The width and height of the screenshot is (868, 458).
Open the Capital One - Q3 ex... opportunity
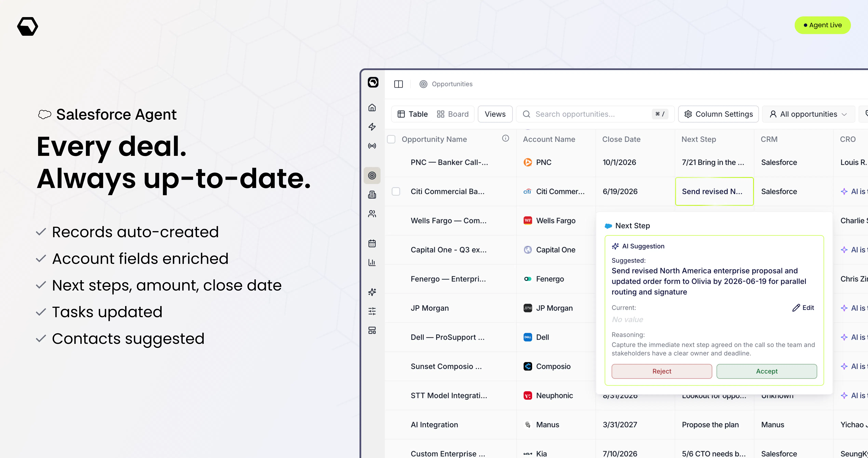449,250
